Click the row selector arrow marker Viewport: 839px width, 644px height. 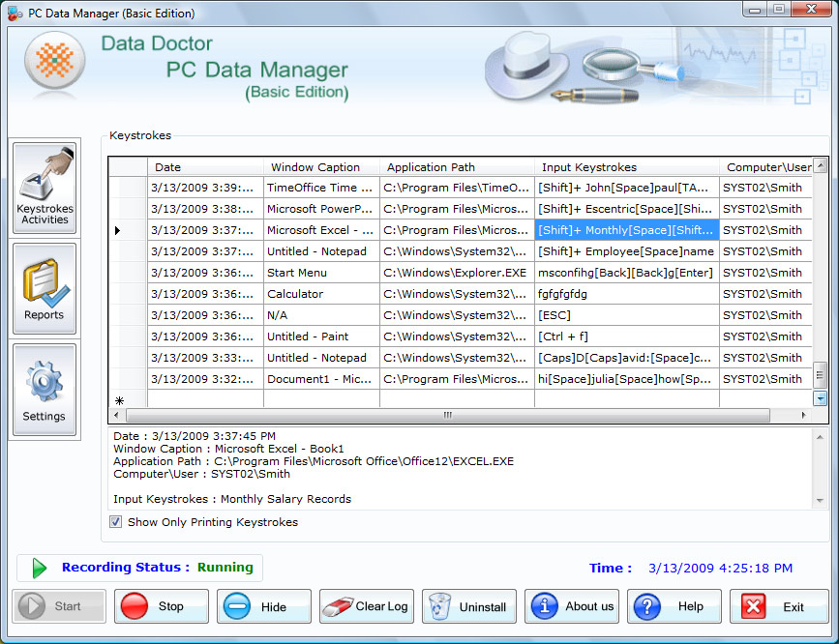pyautogui.click(x=115, y=230)
